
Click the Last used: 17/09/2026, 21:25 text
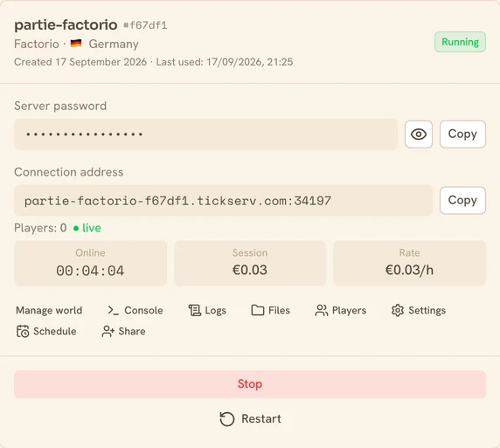(225, 62)
